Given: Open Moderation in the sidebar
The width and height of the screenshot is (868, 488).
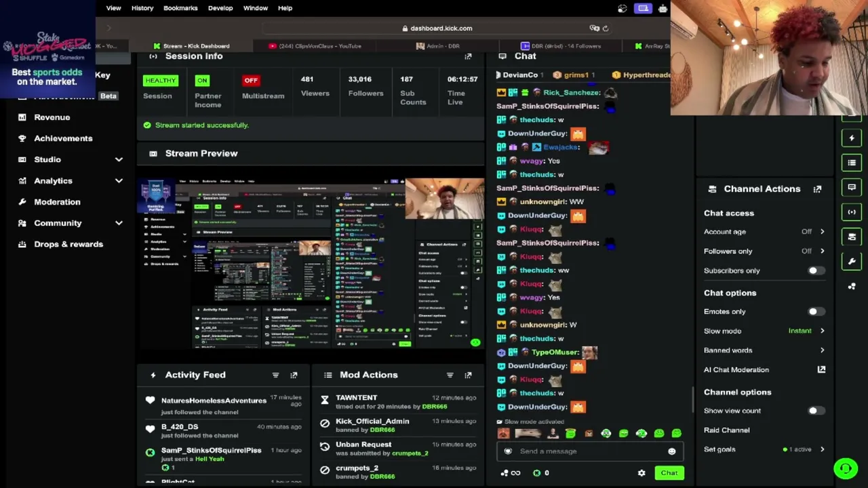Looking at the screenshot, I should 57,202.
